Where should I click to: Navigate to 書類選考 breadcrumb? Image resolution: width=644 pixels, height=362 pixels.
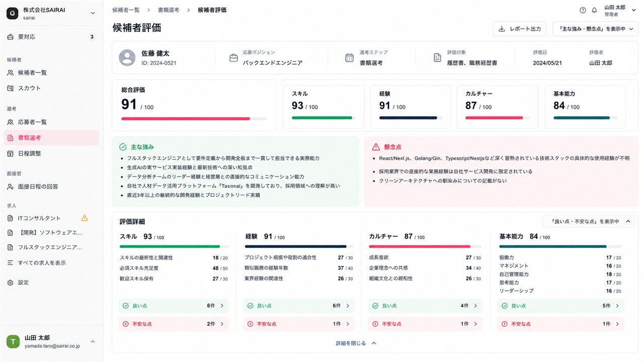pyautogui.click(x=168, y=10)
